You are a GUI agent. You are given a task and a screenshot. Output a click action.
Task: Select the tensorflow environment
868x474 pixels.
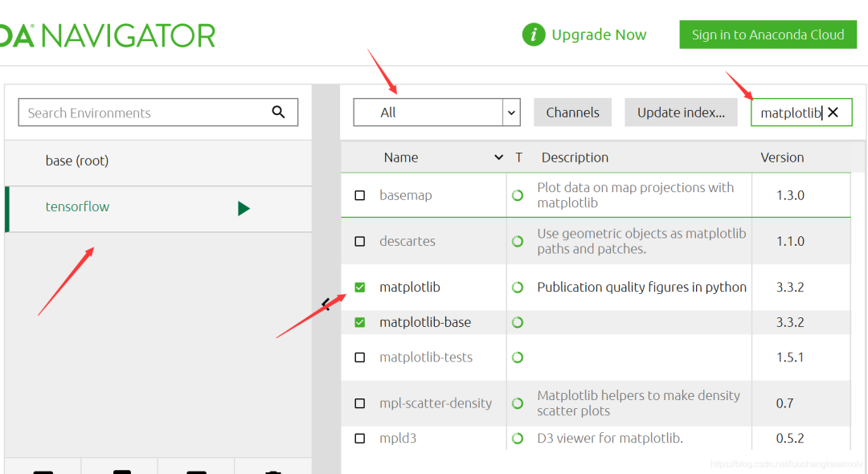(x=158, y=209)
